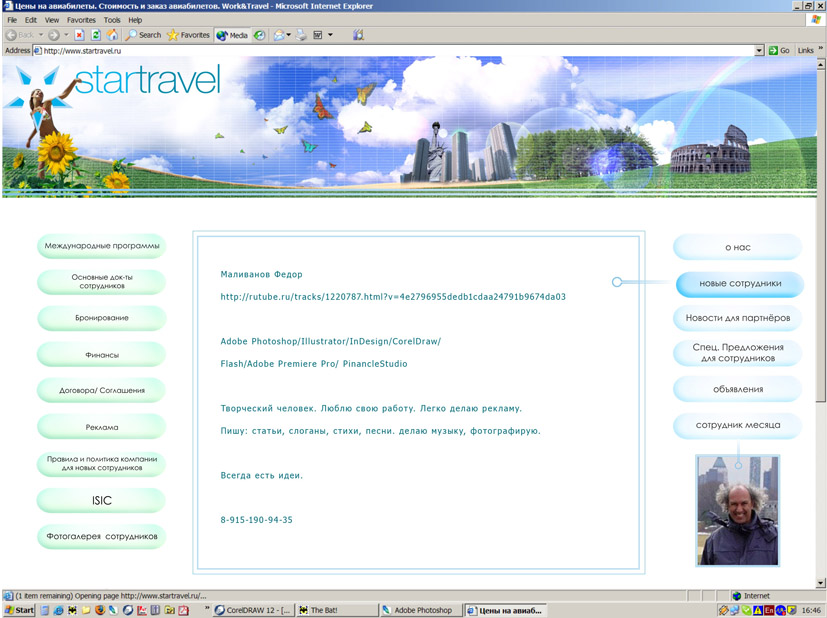This screenshot has height=618, width=827.
Task: Open Favorites star in toolbar
Action: [188, 35]
